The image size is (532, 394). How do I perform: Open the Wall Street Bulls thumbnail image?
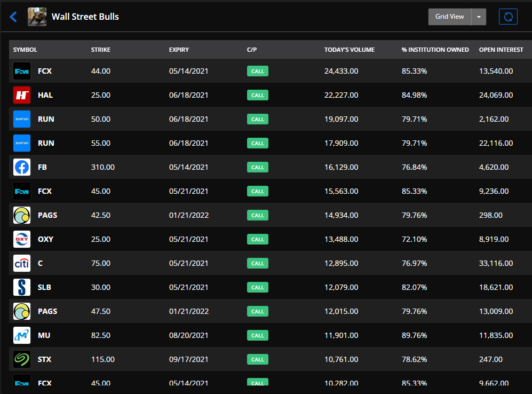coord(37,17)
